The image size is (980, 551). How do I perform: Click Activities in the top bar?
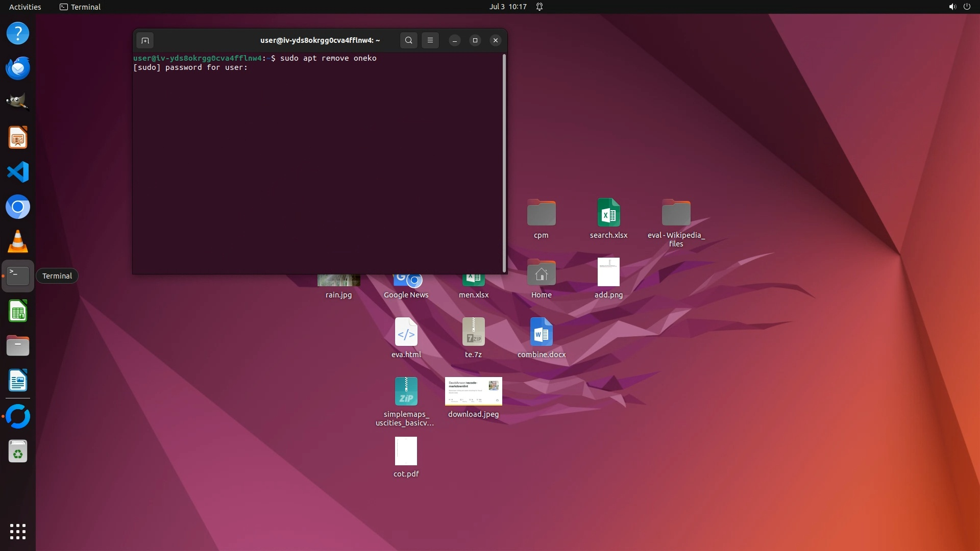25,7
